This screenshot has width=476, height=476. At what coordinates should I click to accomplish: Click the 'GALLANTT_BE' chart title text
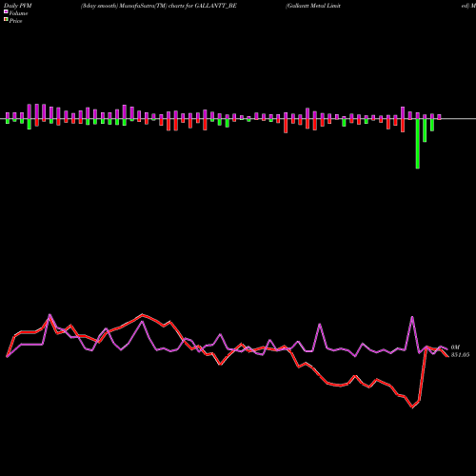tap(215, 6)
